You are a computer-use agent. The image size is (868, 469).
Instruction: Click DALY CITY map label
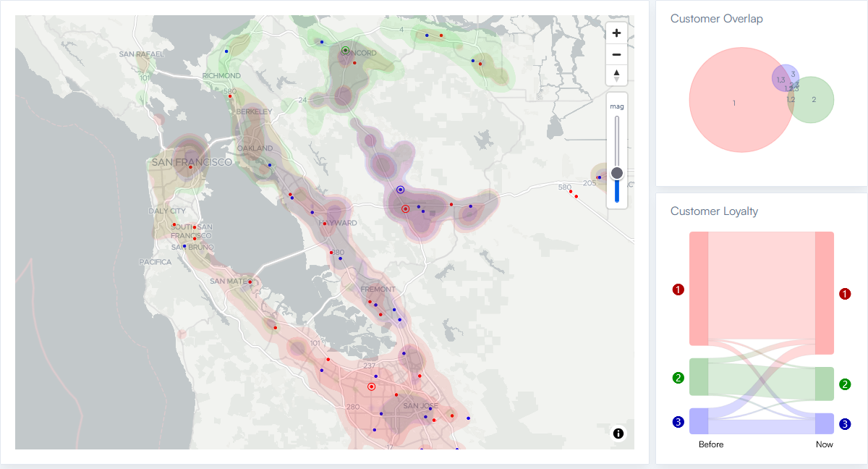(x=167, y=211)
